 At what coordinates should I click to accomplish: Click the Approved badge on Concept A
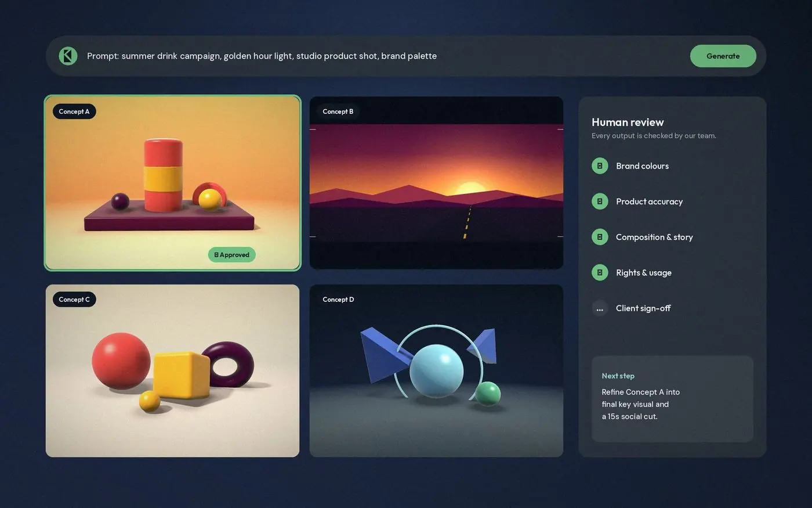tap(232, 254)
